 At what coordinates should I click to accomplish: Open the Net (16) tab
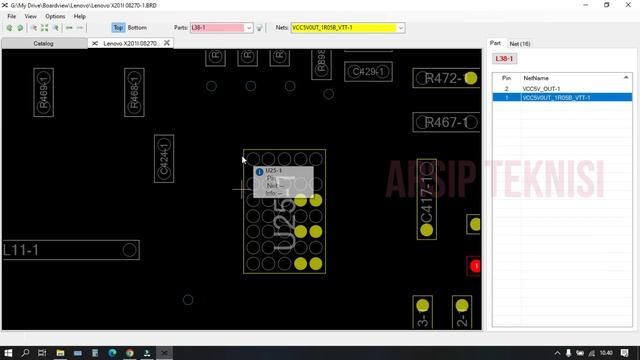(520, 44)
